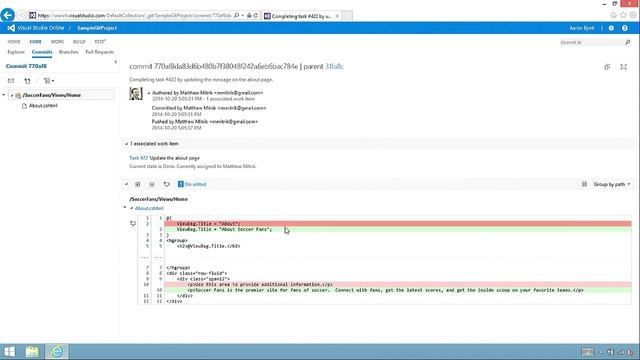Select About.cshtml in the left file tree
Viewport: 640px width, 360px height.
click(43, 106)
